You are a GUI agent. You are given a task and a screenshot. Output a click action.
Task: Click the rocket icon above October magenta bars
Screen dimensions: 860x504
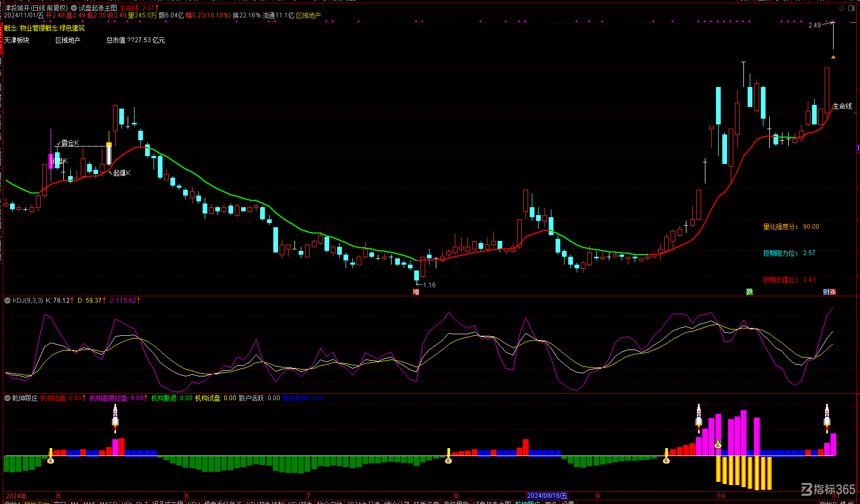(699, 418)
